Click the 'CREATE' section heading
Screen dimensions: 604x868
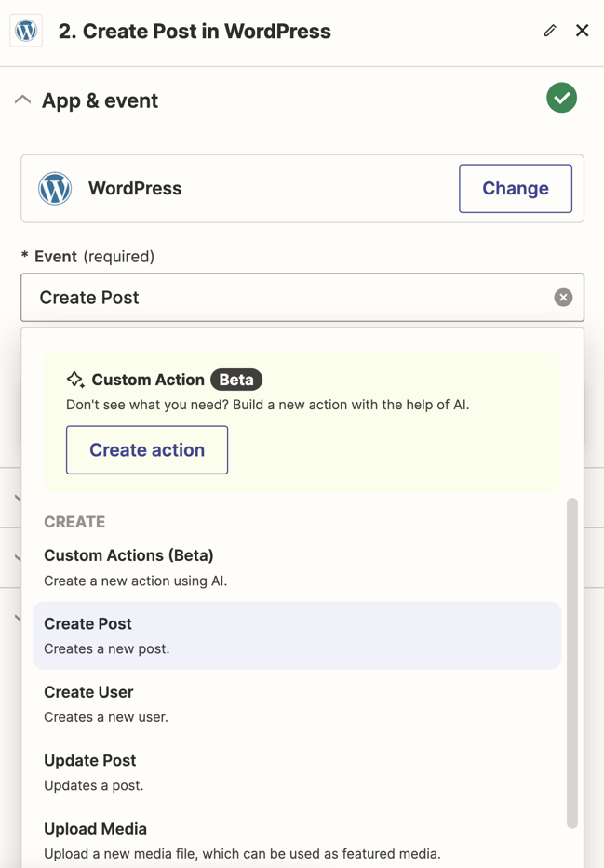tap(74, 522)
